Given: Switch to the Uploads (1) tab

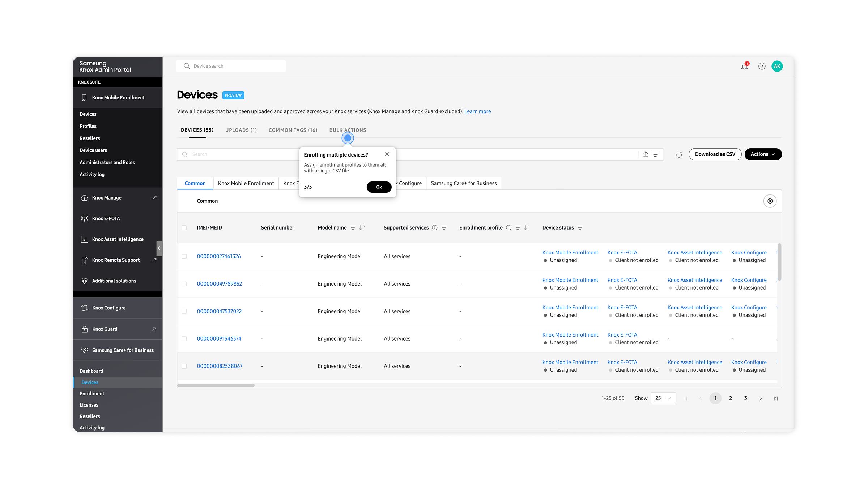Looking at the screenshot, I should (241, 130).
